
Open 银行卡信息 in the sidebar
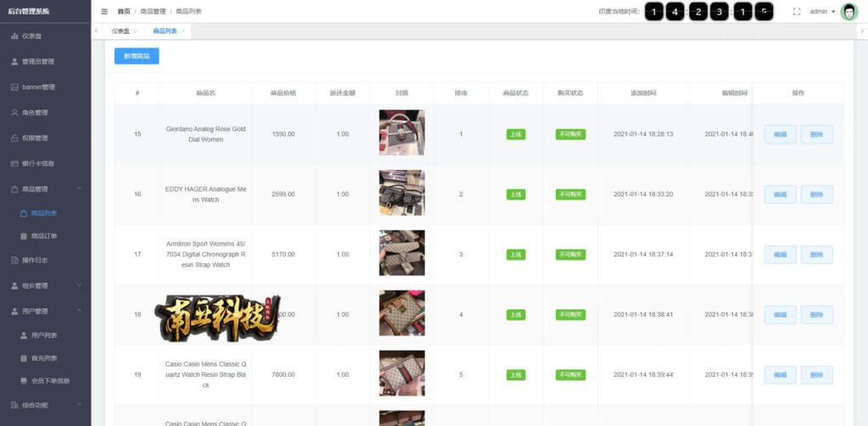coord(46,163)
